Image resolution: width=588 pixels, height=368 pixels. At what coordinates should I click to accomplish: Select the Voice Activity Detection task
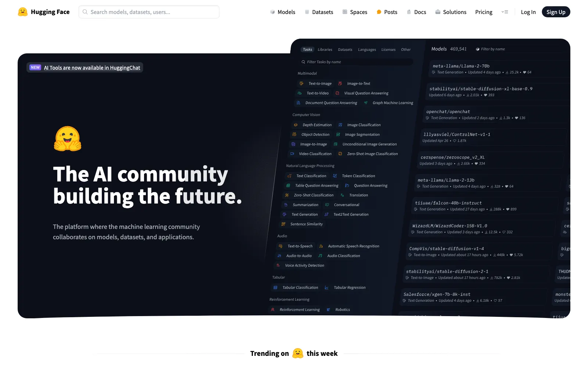[301, 265]
